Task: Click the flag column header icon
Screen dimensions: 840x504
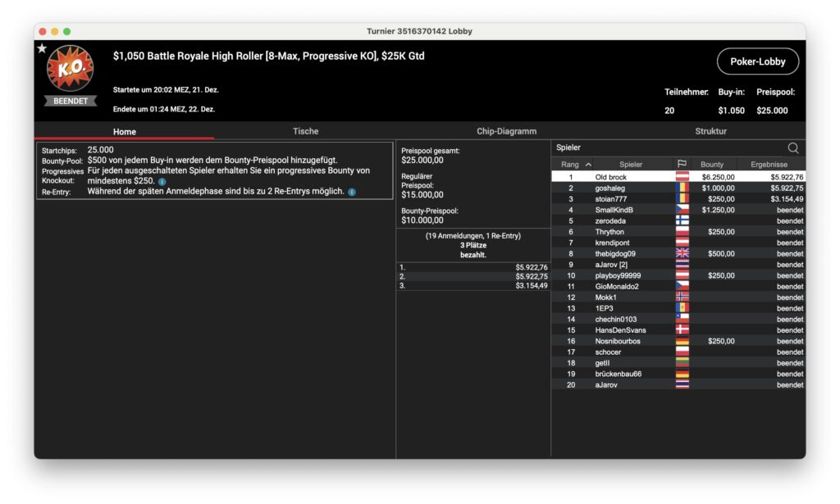Action: [682, 165]
